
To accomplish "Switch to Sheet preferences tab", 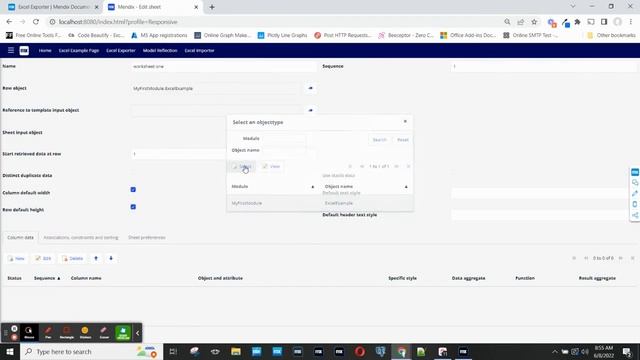I will pos(147,238).
